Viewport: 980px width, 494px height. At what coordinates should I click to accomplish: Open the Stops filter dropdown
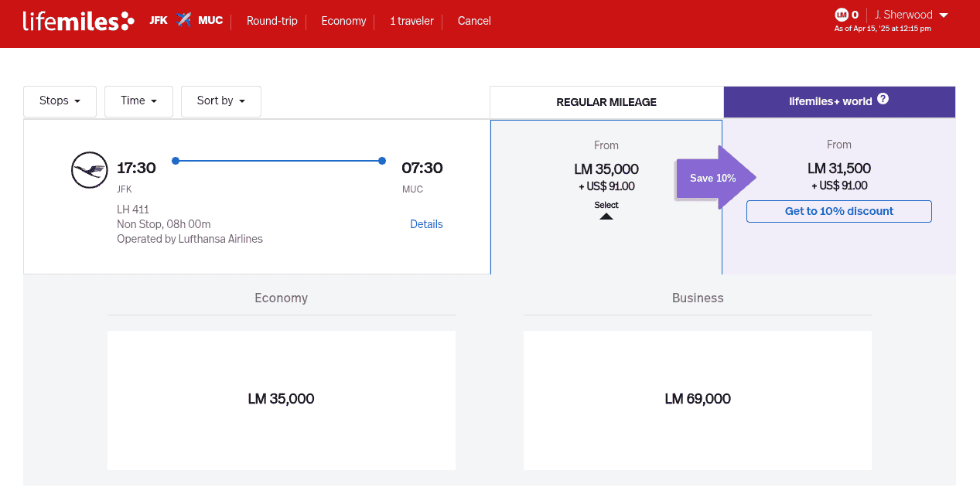click(x=60, y=101)
